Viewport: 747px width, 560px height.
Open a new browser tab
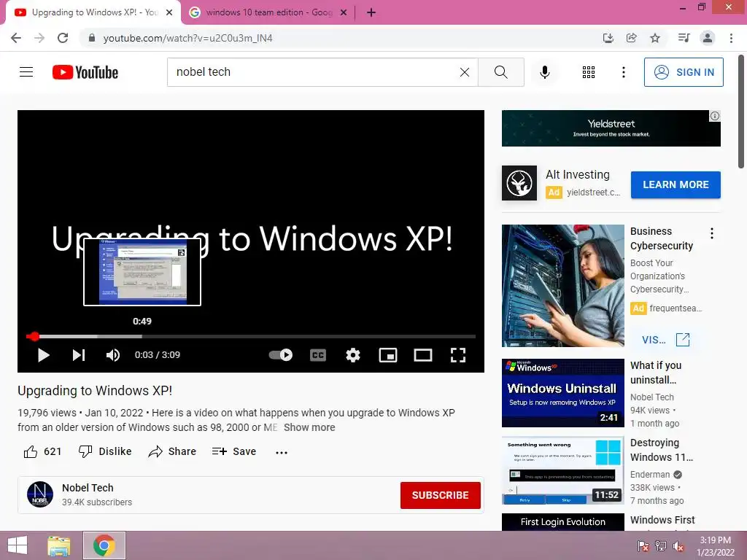pyautogui.click(x=371, y=12)
